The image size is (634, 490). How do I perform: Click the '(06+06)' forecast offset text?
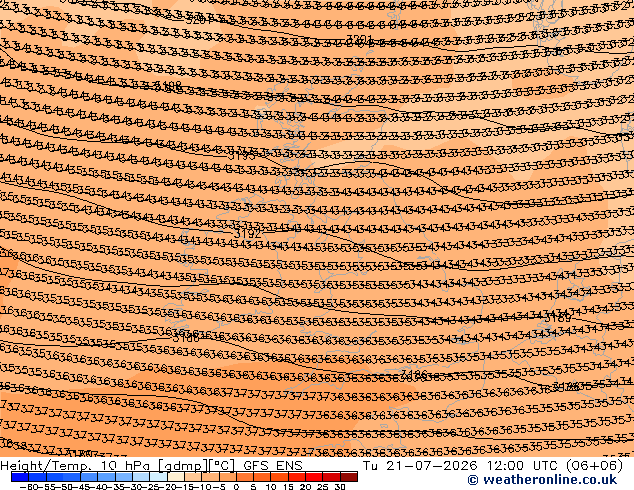click(596, 466)
